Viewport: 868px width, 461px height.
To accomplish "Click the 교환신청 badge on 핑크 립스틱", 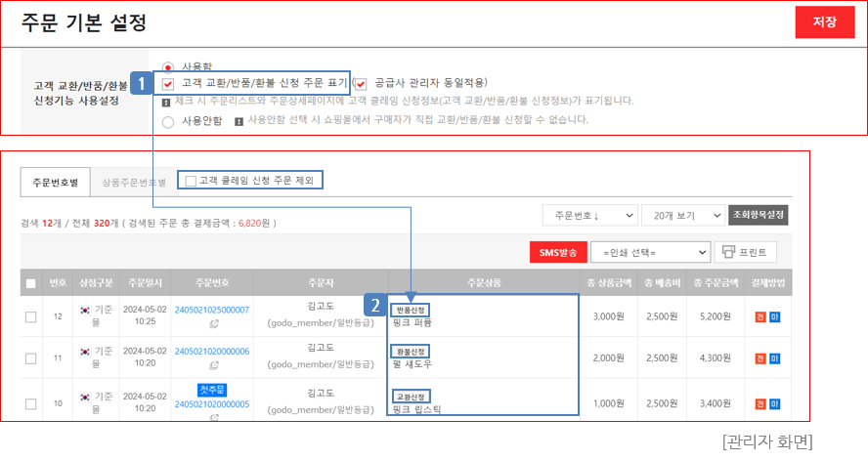I will (410, 397).
